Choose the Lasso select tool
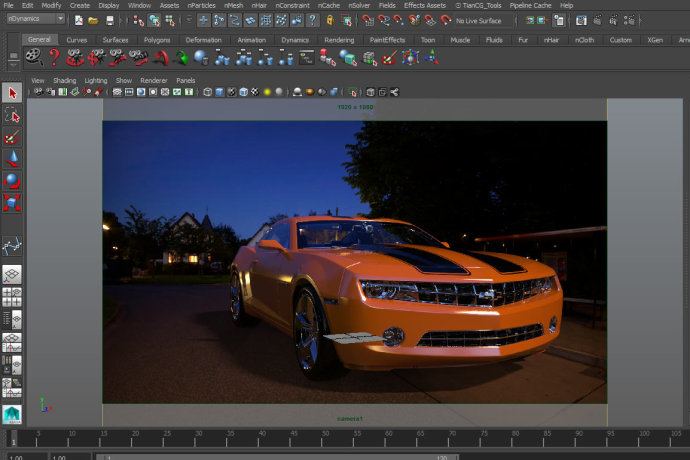Image resolution: width=690 pixels, height=460 pixels. point(12,116)
